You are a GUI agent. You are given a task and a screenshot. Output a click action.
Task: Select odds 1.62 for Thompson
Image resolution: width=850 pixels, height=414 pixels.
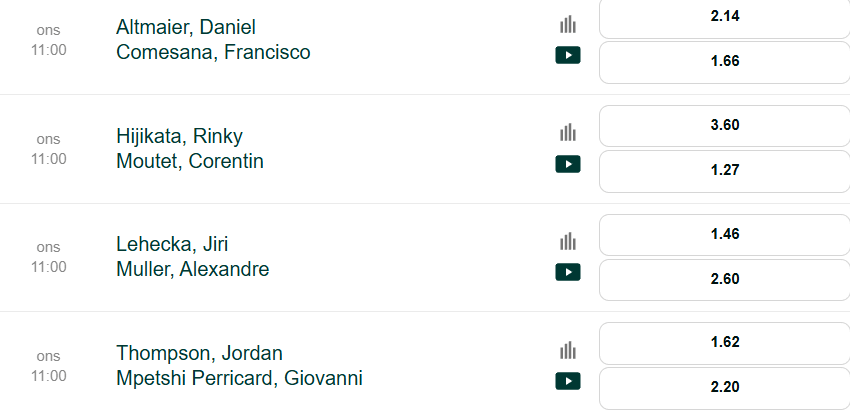coord(725,343)
